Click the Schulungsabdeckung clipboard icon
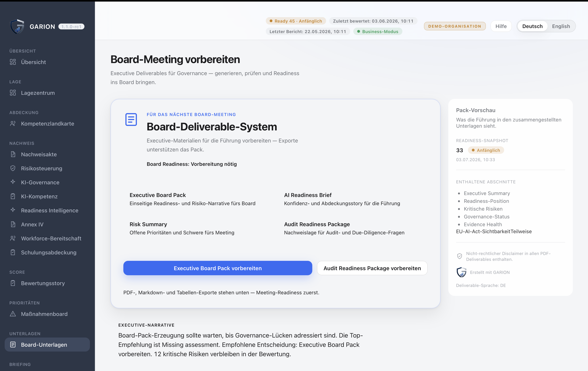Image resolution: width=588 pixels, height=371 pixels. pos(13,252)
